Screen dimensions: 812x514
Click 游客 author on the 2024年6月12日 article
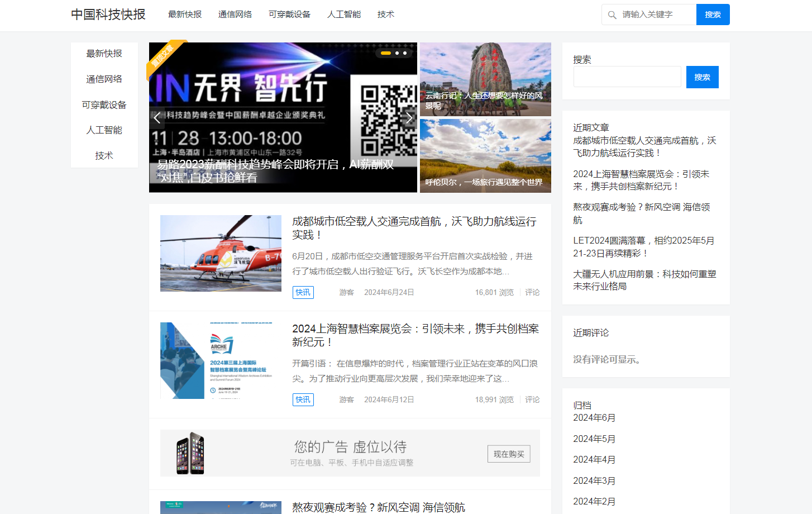point(347,399)
